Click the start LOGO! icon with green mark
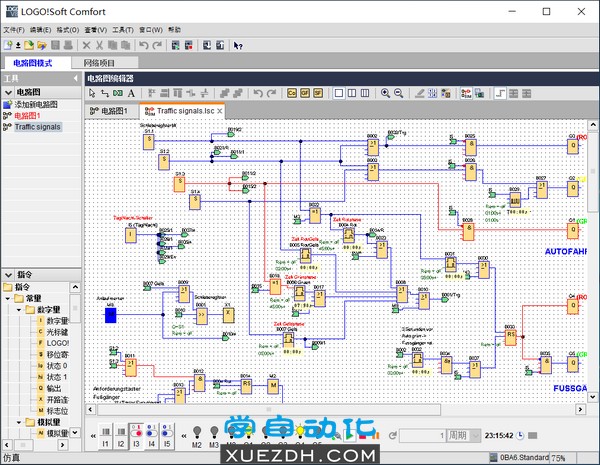This screenshot has width=600, height=465. 175,45
